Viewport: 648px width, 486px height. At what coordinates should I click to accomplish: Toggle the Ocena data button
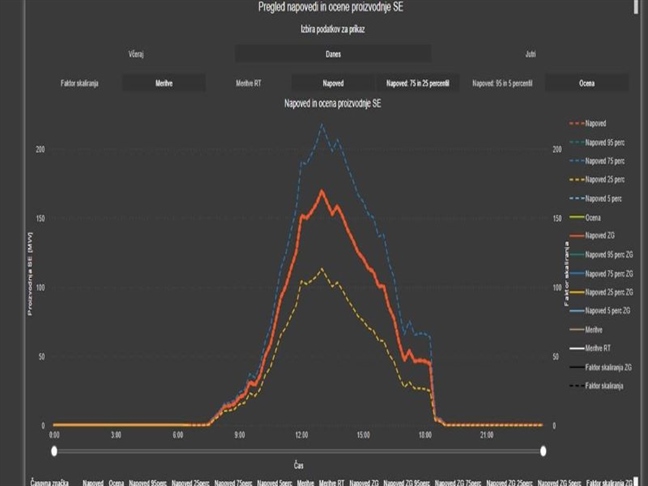point(587,83)
